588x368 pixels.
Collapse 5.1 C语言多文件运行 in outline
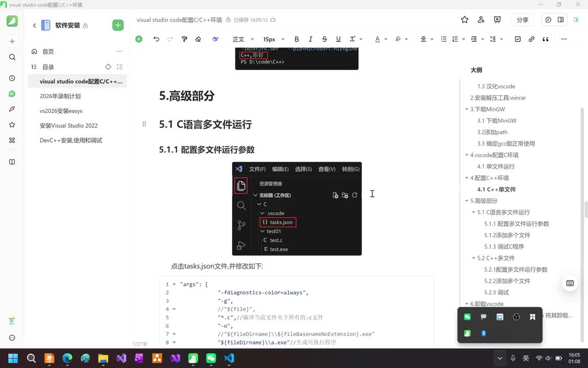pyautogui.click(x=474, y=212)
